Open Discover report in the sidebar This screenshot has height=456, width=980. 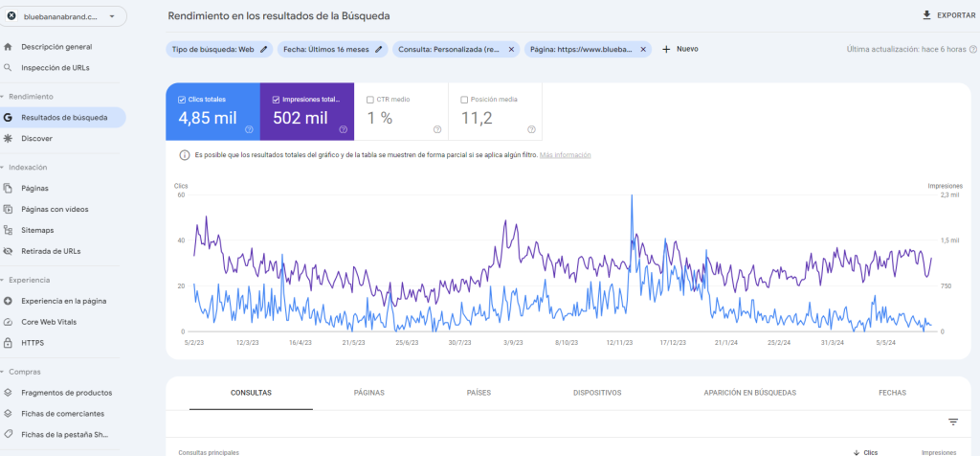(36, 139)
